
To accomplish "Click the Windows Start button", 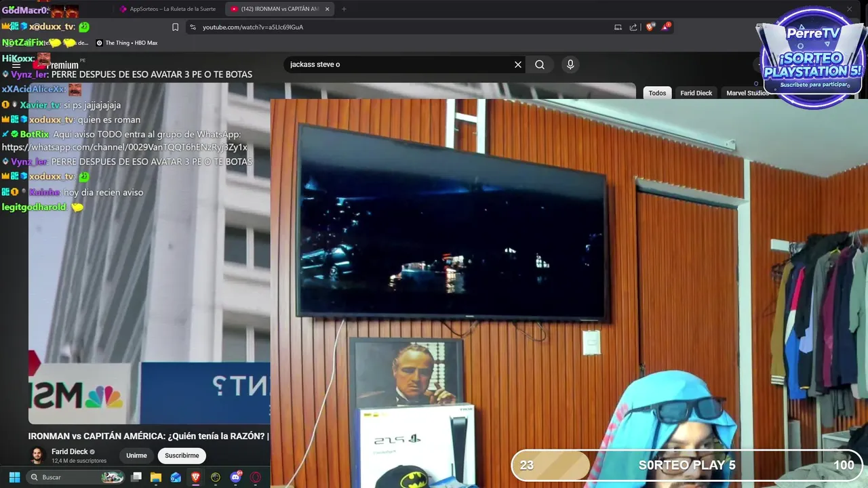I will coord(14,477).
